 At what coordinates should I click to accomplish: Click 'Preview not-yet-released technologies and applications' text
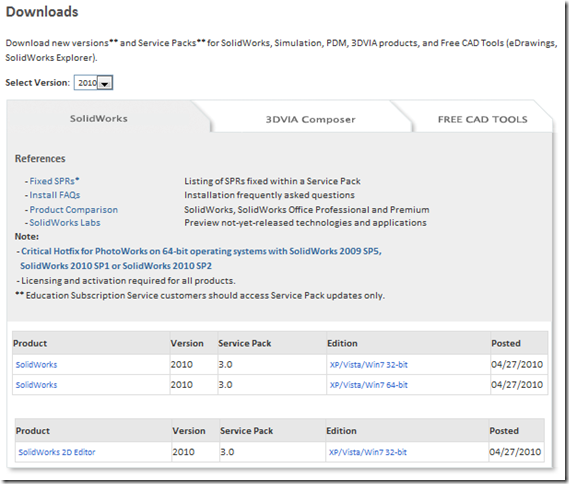[305, 223]
